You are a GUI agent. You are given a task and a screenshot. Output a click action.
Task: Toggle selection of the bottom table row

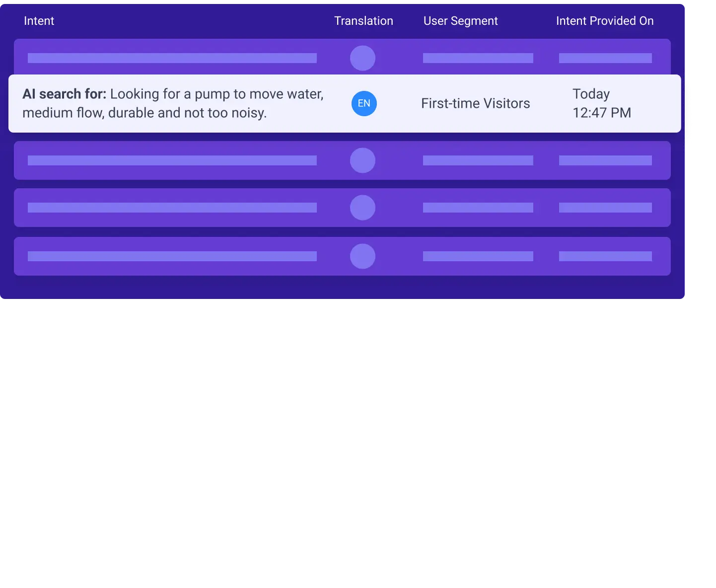click(343, 256)
